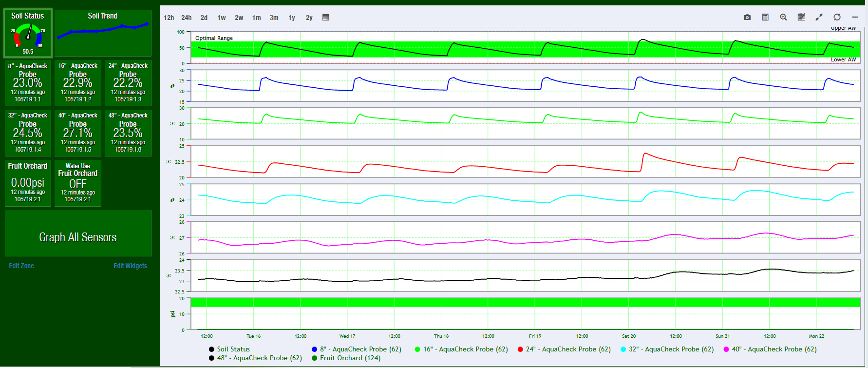The image size is (868, 368).
Task: Open the Edit Widgets link
Action: 130,266
